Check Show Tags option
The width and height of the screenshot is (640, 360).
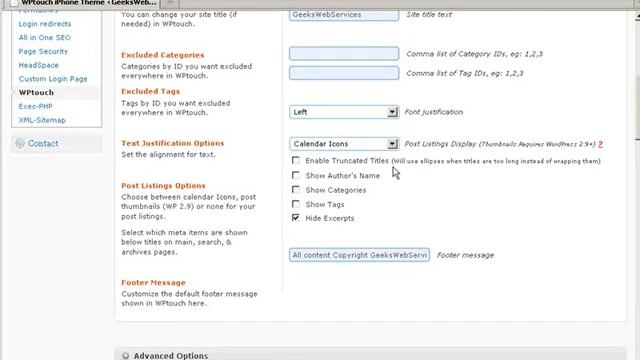tap(296, 204)
